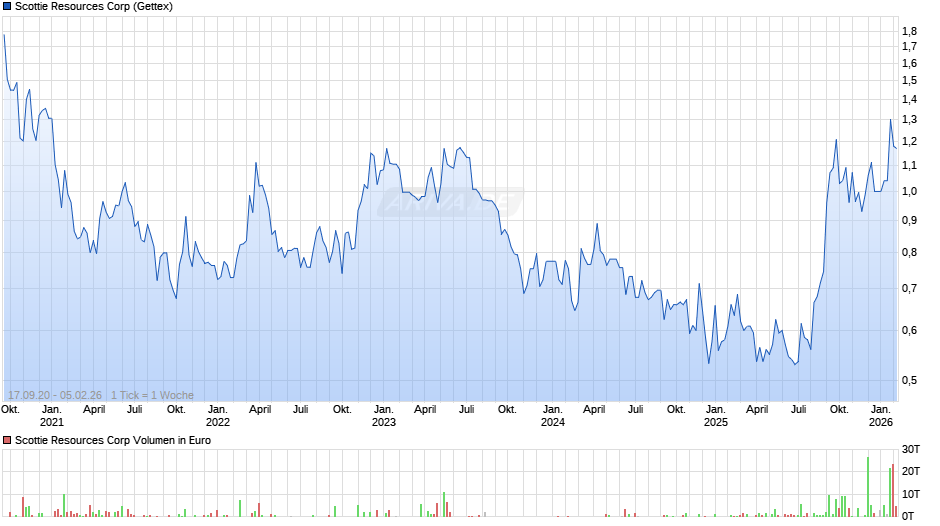Click the price axis label '1,2'
940x526 pixels.
(x=909, y=142)
